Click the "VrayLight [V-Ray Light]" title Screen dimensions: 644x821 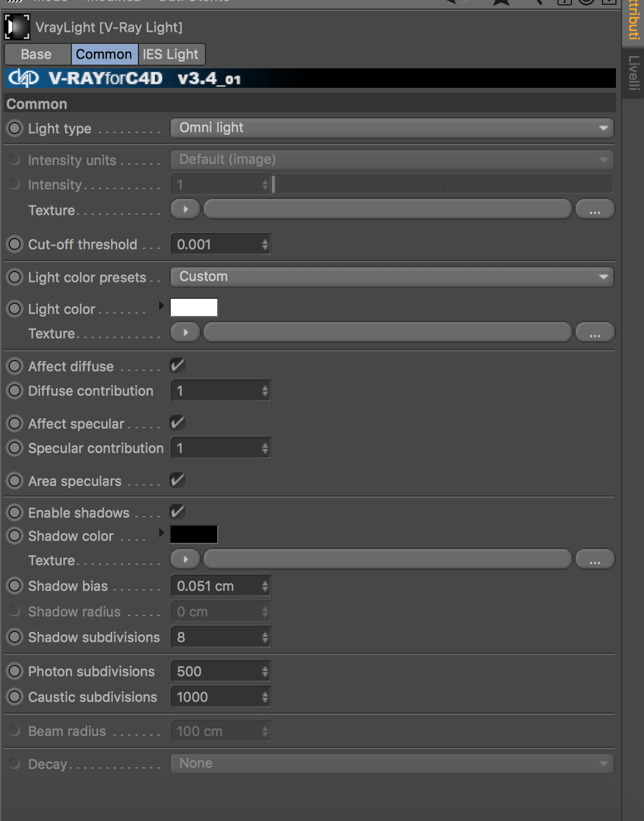point(109,27)
